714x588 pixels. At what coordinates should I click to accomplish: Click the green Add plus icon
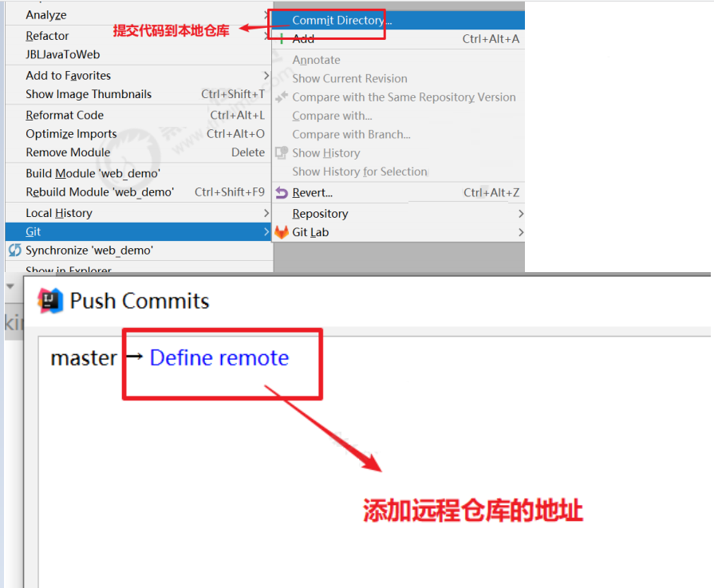[x=282, y=39]
